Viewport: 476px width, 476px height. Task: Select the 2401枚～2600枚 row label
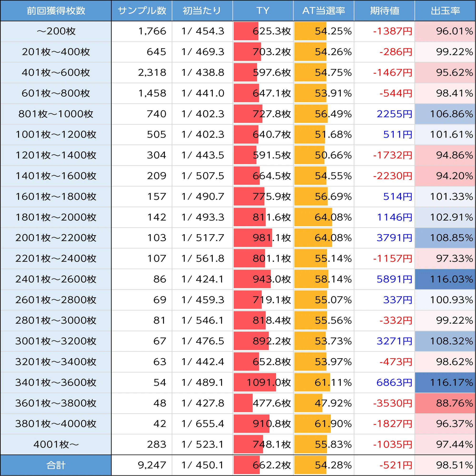coord(56,279)
